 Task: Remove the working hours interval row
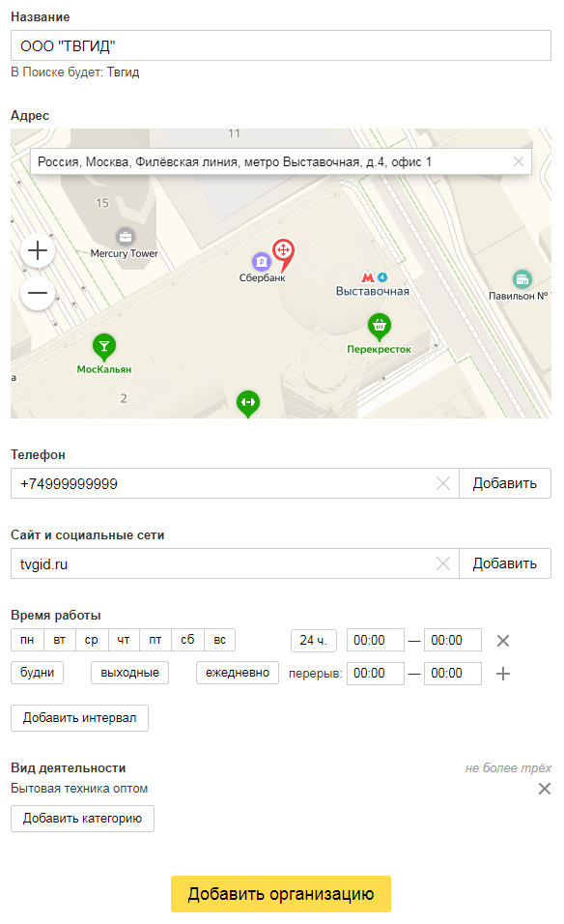pos(503,641)
